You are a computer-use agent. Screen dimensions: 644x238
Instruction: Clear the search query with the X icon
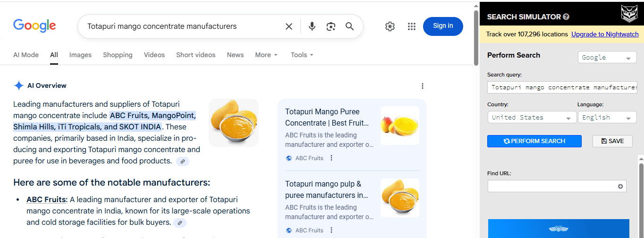point(289,26)
